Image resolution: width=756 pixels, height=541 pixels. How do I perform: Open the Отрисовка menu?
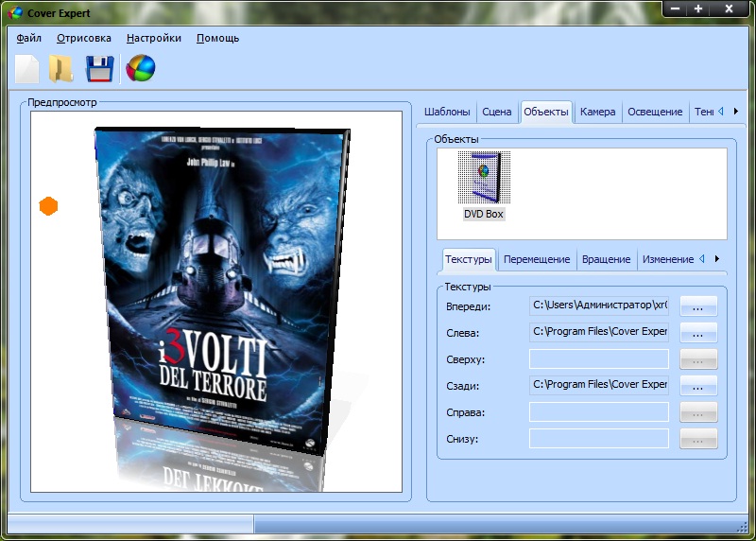(84, 39)
